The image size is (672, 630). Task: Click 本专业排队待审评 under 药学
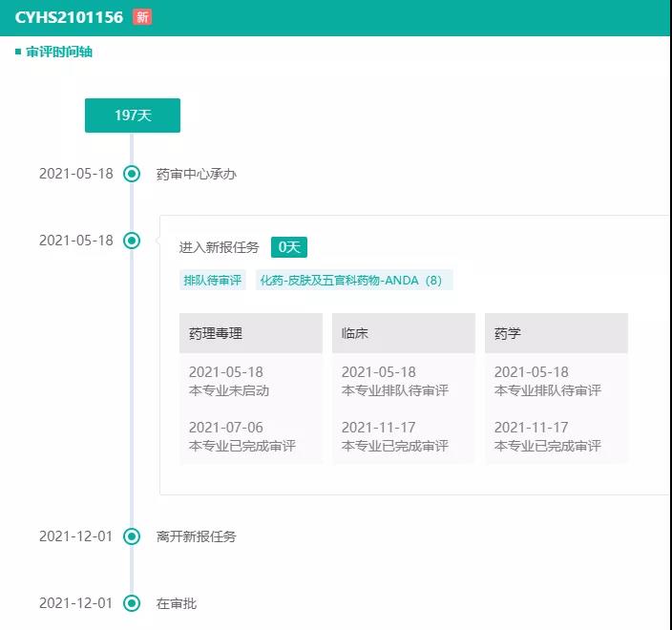[x=547, y=390]
